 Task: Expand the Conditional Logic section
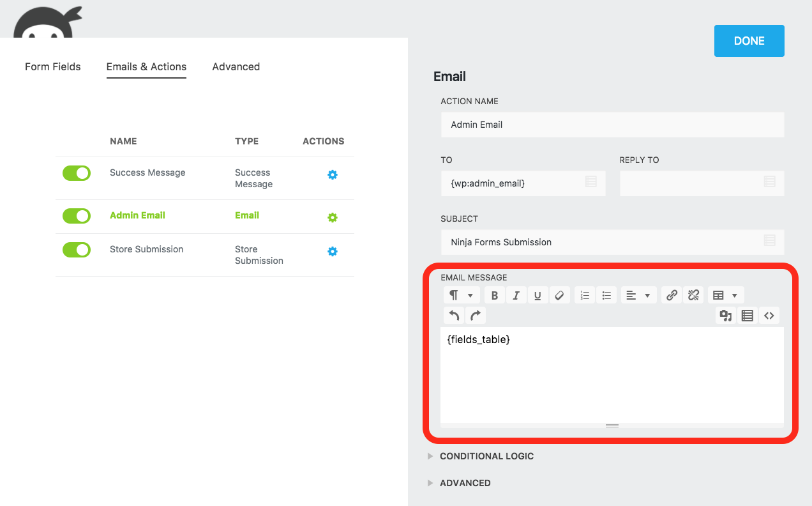486,456
